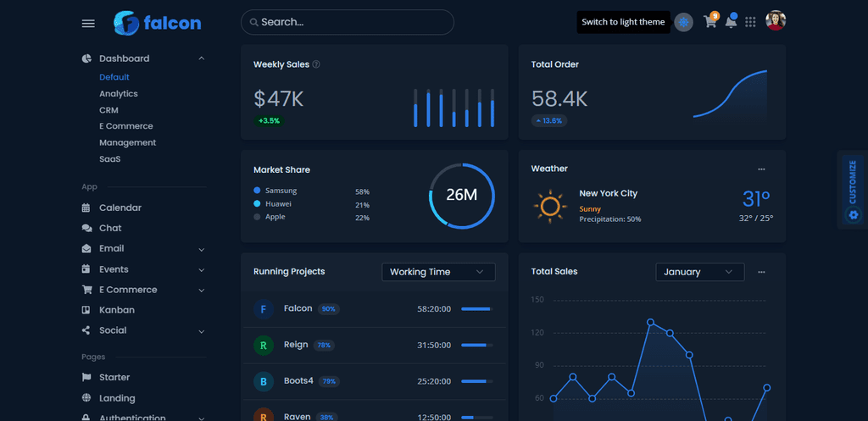The height and width of the screenshot is (421, 868).
Task: Open the E Commerce dashboard sub-item
Action: pyautogui.click(x=126, y=126)
